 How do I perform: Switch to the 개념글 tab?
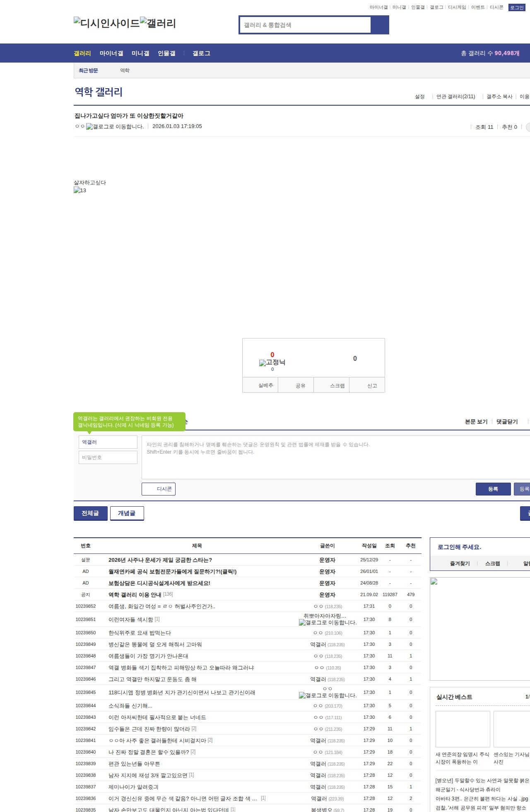point(127,513)
